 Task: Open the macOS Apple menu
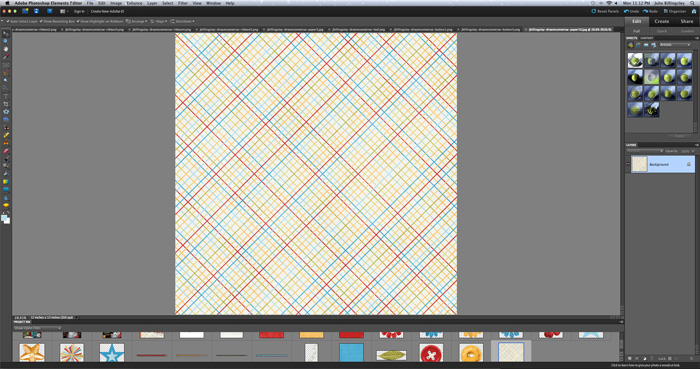[x=7, y=3]
